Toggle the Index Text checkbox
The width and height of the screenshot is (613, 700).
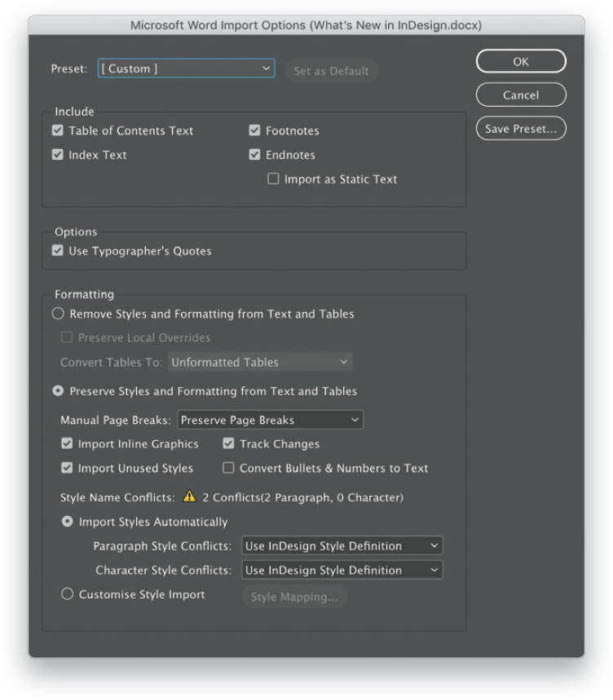tap(58, 155)
